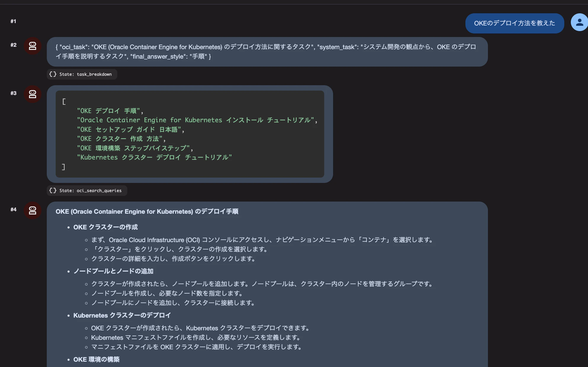The height and width of the screenshot is (367, 588).
Task: Click the line '「クラスター」をクリックし、クラスターの作成を選択します。'
Action: point(180,249)
